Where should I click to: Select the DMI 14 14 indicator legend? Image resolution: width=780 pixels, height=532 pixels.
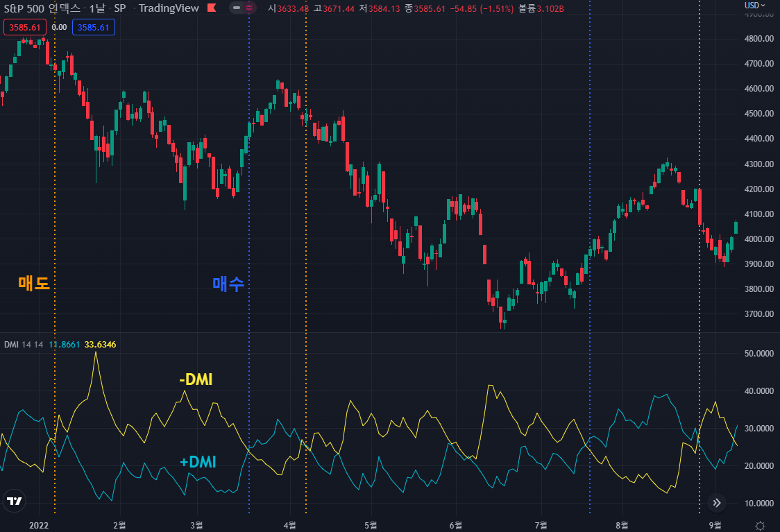[24, 345]
